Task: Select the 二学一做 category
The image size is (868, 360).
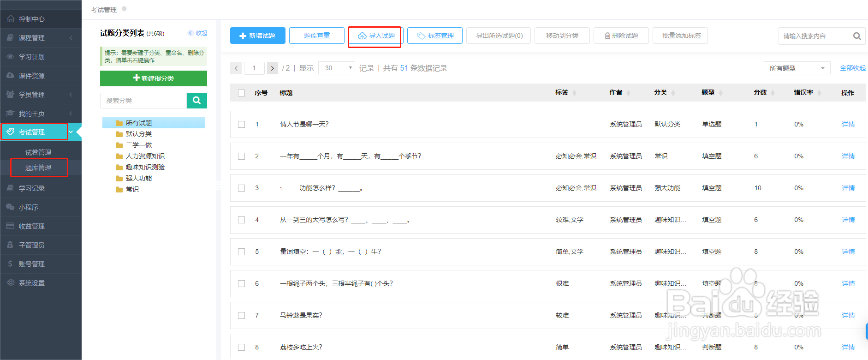Action: (139, 145)
